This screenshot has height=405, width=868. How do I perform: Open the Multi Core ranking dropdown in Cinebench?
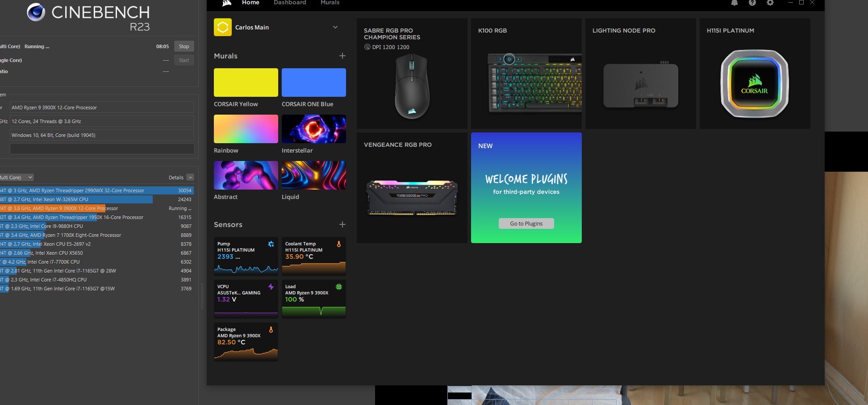pos(17,178)
